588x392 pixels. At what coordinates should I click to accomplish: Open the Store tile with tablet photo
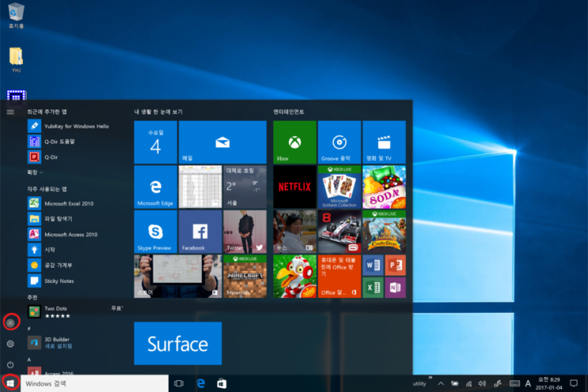[178, 276]
